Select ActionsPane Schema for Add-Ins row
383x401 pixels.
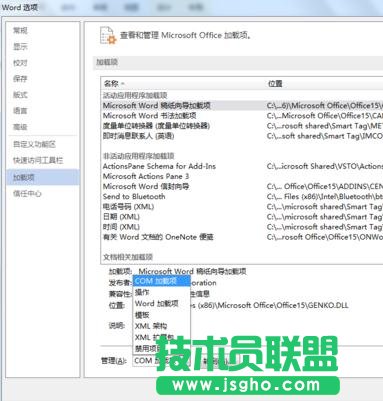pos(242,166)
